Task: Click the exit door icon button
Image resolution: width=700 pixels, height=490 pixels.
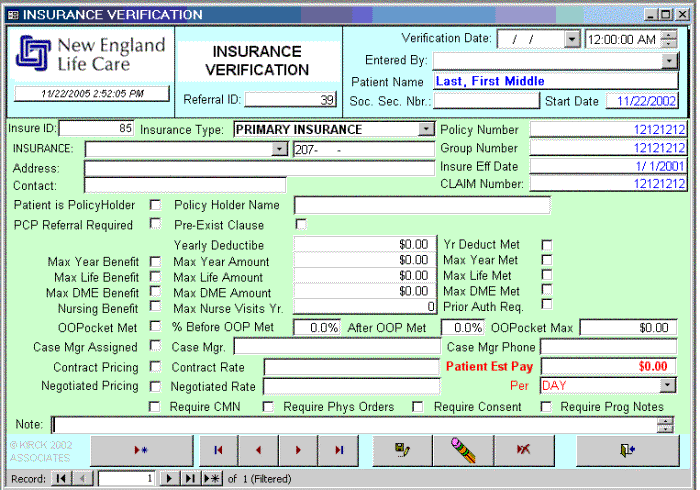Action: (x=628, y=450)
